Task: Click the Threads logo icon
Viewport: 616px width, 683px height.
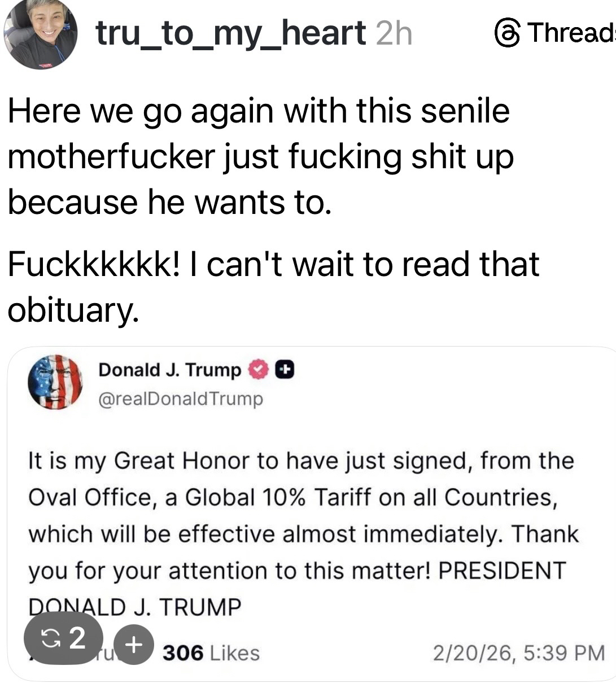Action: point(507,33)
